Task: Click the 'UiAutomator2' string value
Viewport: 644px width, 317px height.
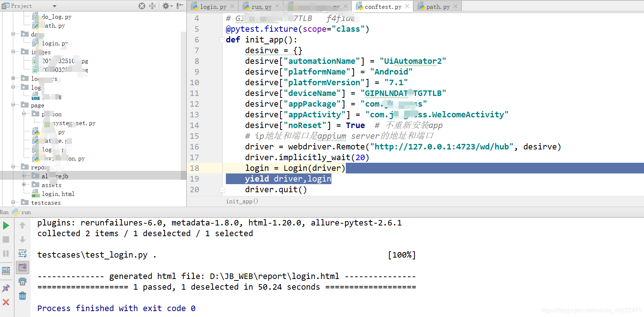Action: pyautogui.click(x=413, y=61)
